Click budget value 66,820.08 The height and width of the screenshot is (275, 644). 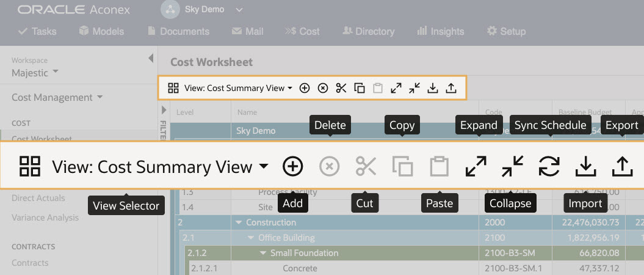[599, 253]
